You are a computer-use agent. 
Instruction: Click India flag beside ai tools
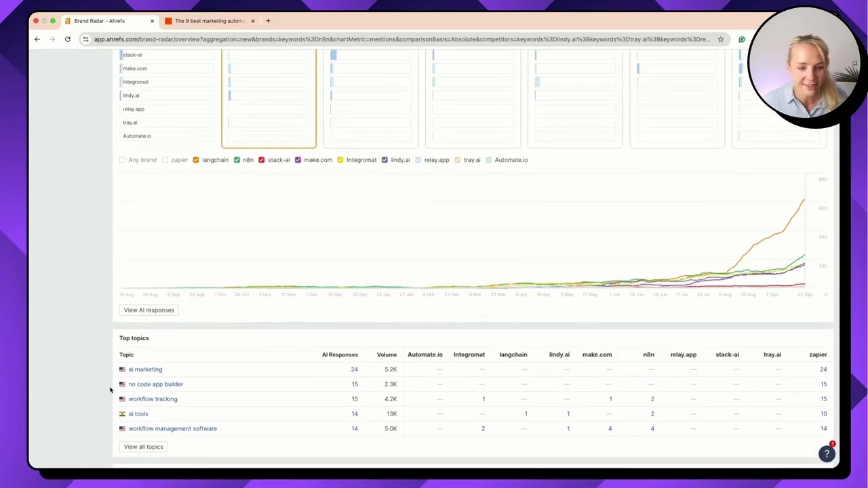point(122,414)
